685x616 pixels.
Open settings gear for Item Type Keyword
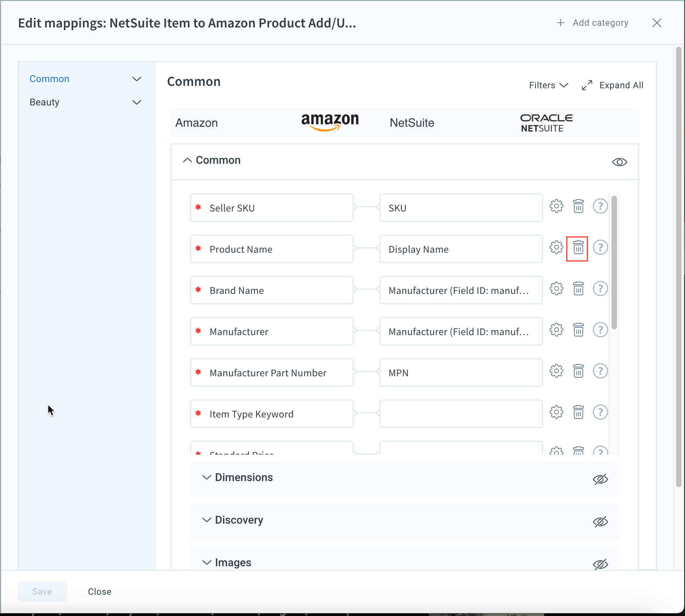(x=556, y=412)
